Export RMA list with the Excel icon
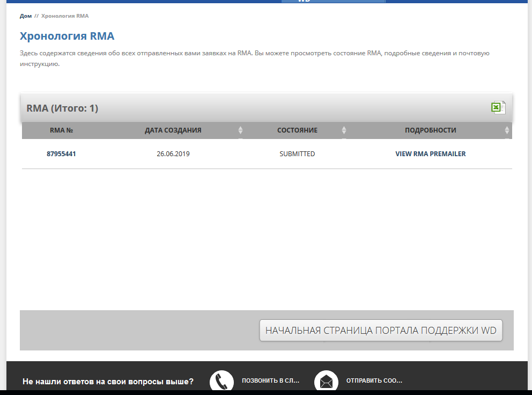The width and height of the screenshot is (532, 395). pos(498,108)
